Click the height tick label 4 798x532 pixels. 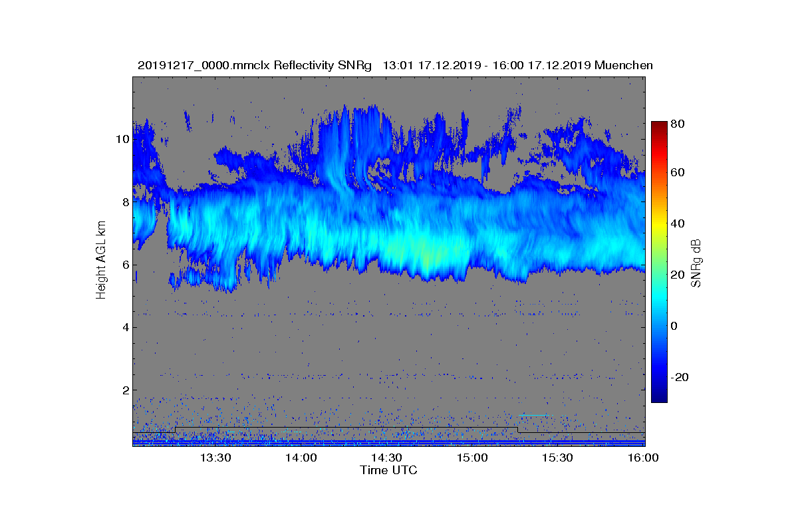pos(124,327)
